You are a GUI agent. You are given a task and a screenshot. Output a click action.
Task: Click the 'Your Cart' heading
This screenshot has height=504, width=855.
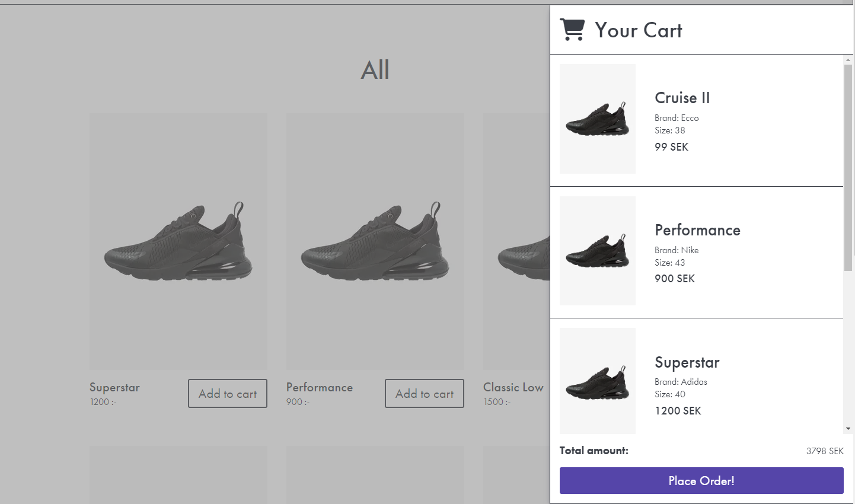point(639,30)
